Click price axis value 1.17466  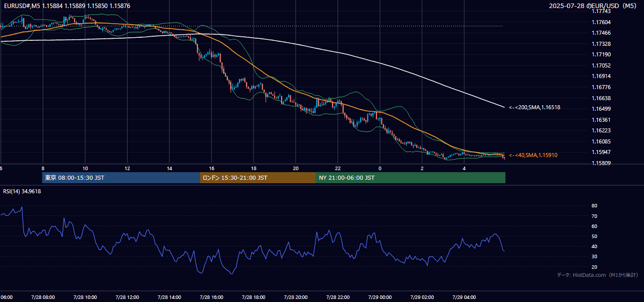pos(601,33)
